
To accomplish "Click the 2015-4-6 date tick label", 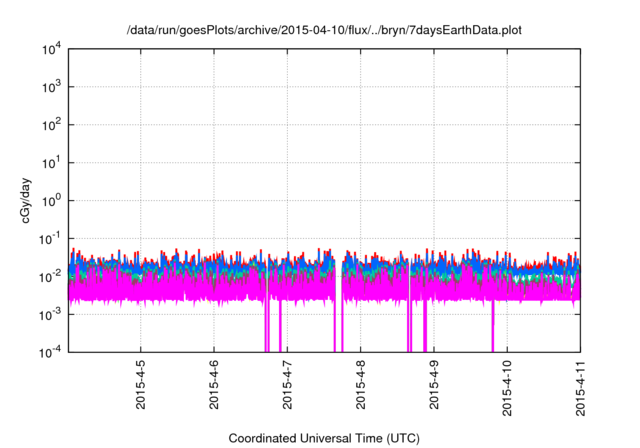I will [x=214, y=385].
